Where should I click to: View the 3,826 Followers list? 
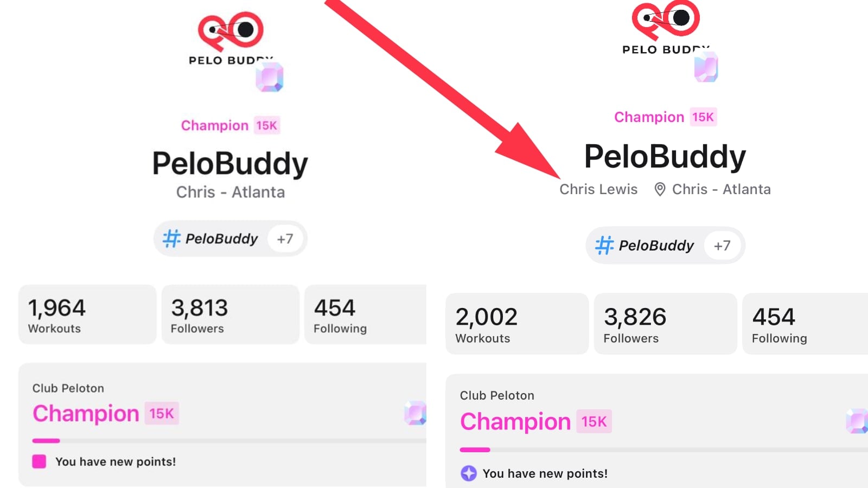tap(665, 324)
